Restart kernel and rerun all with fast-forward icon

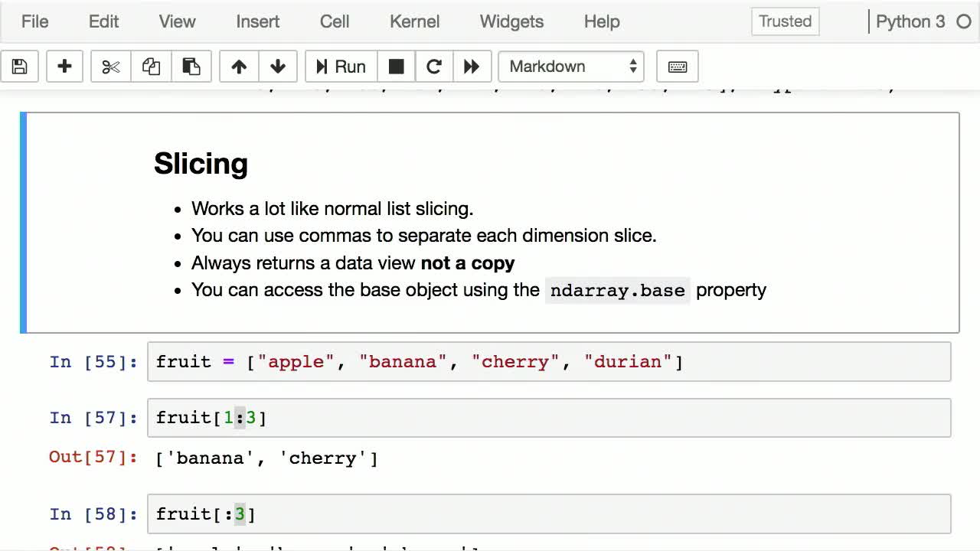coord(472,67)
